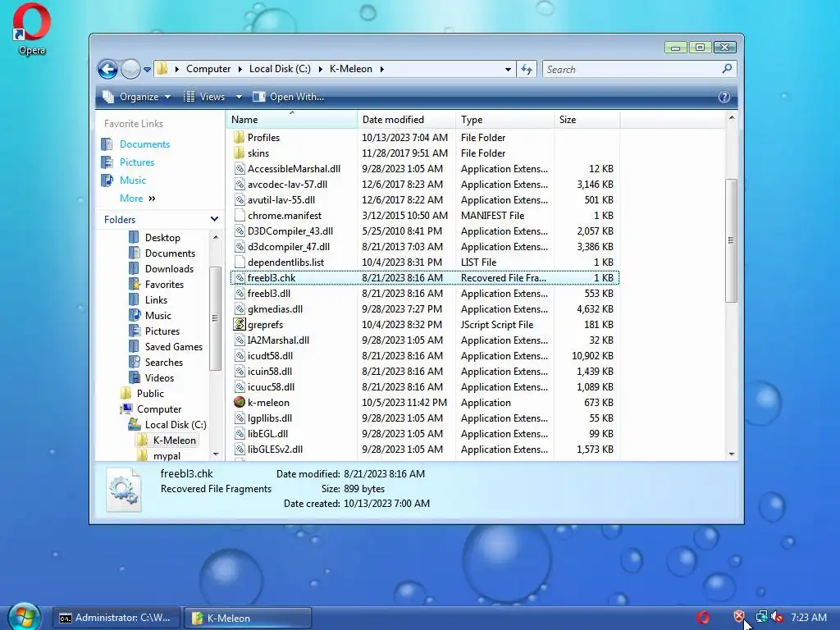Screen dimensions: 840x630
Task: Select gkmedias.dll file
Action: tap(275, 309)
